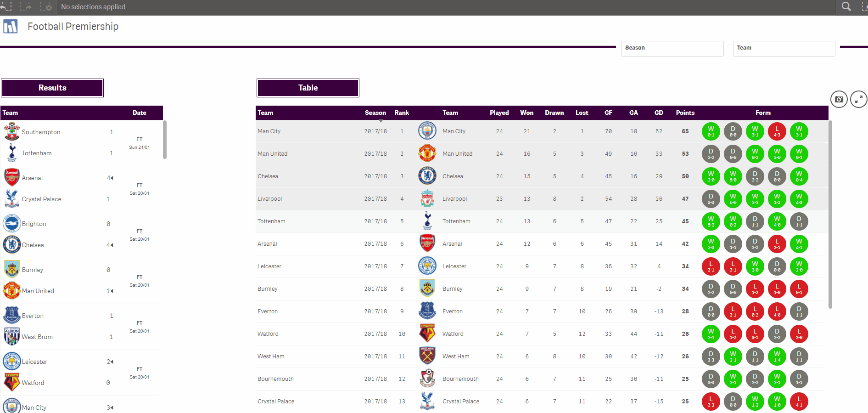The image size is (868, 413).
Task: Click the step forward selection icon
Action: 26,6
